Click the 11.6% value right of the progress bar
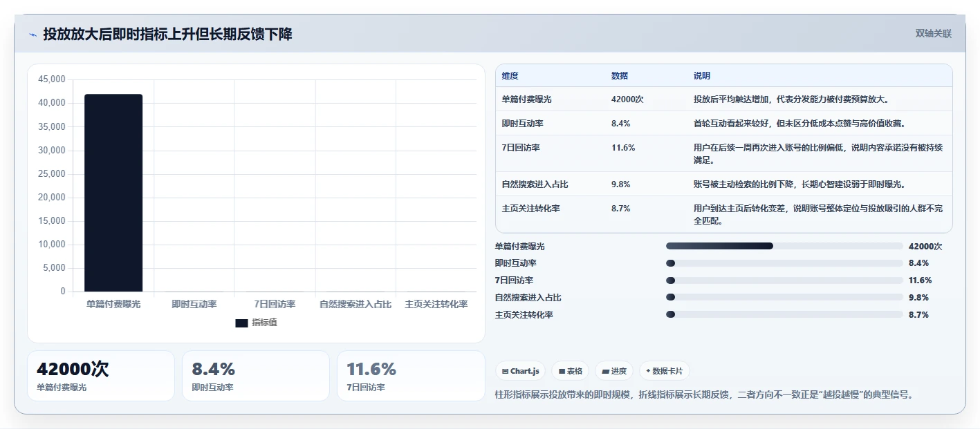Image resolution: width=980 pixels, height=429 pixels. pos(921,280)
